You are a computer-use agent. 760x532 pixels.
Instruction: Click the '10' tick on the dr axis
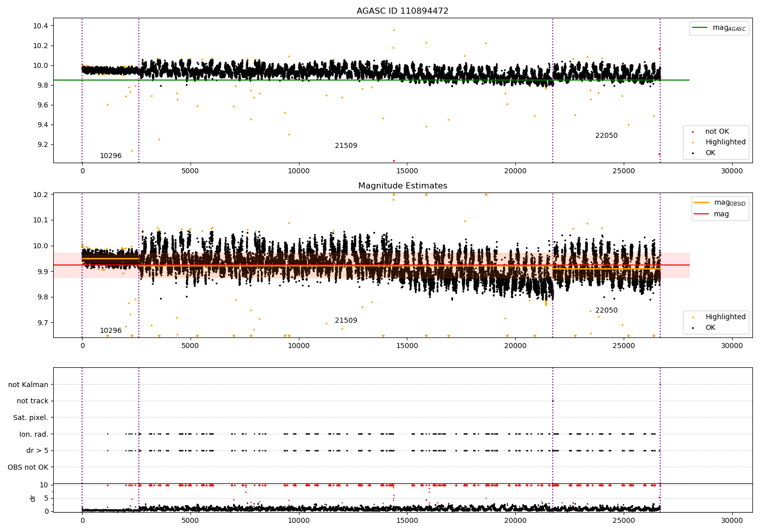click(44, 485)
